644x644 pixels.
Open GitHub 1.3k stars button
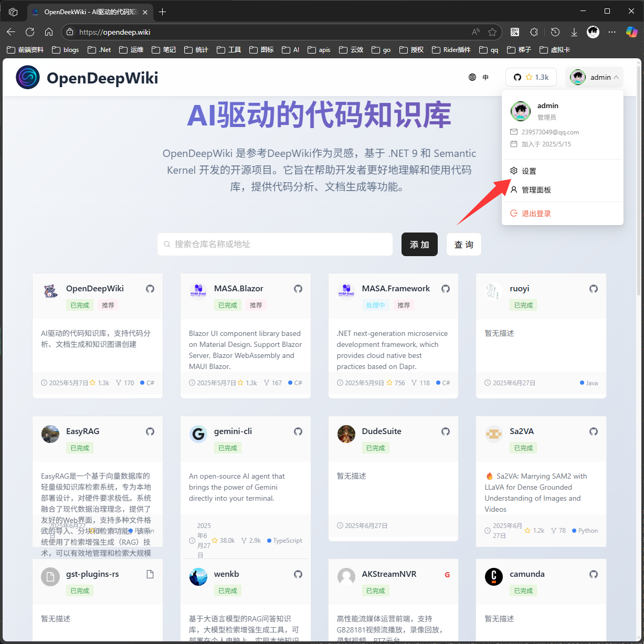(x=531, y=77)
